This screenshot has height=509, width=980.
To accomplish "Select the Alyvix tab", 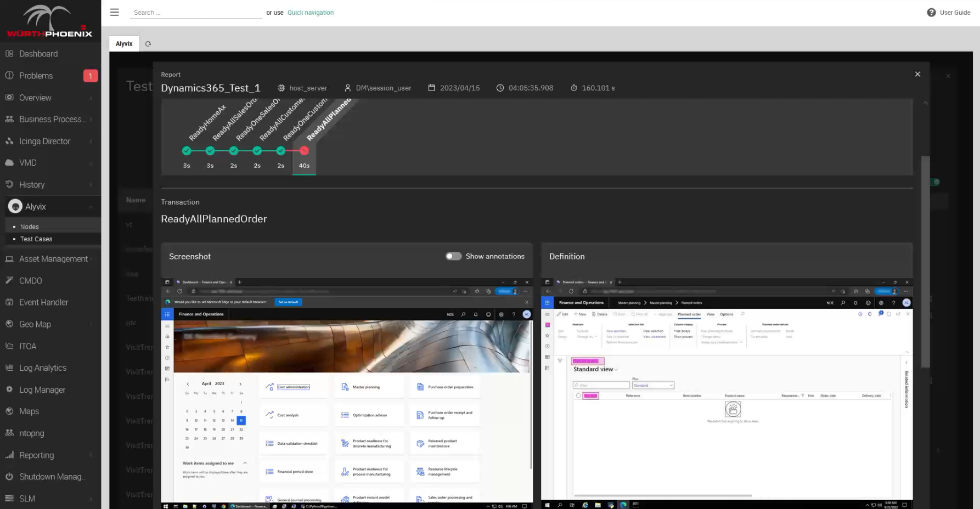I will point(124,44).
